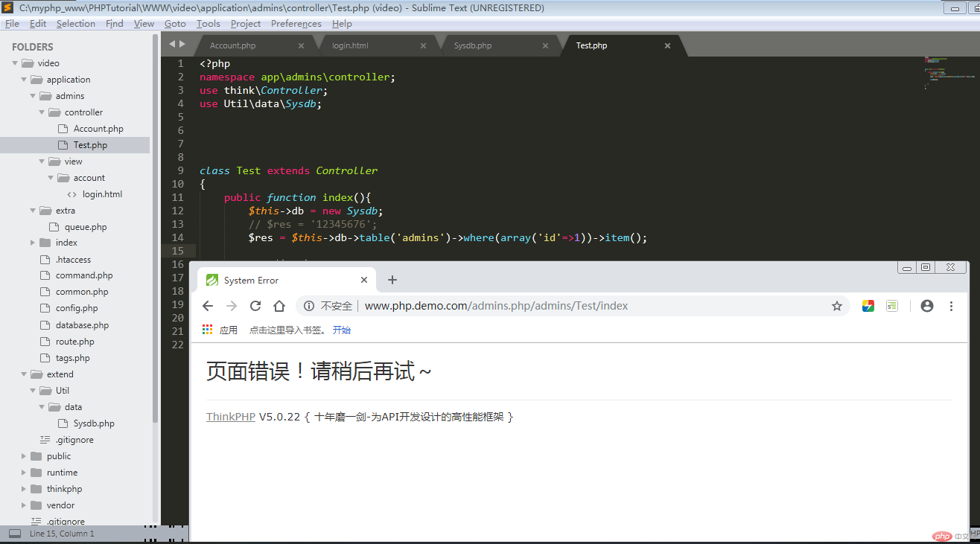Collapse the admins folder
Image resolution: width=980 pixels, height=544 pixels.
pyautogui.click(x=33, y=96)
